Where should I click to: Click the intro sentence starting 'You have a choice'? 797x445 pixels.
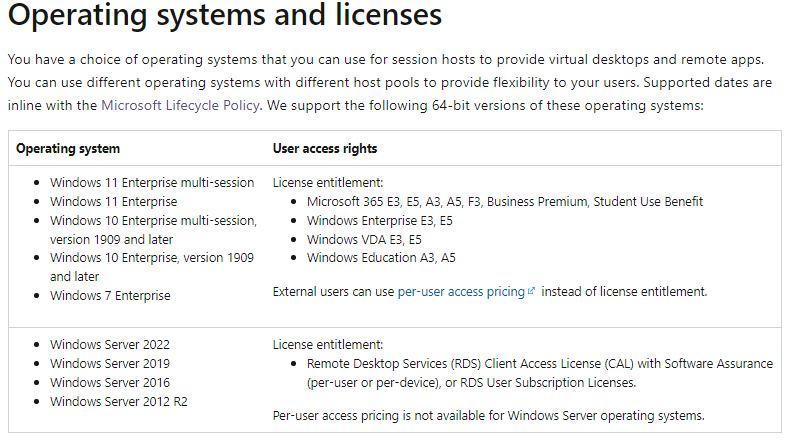coord(386,60)
